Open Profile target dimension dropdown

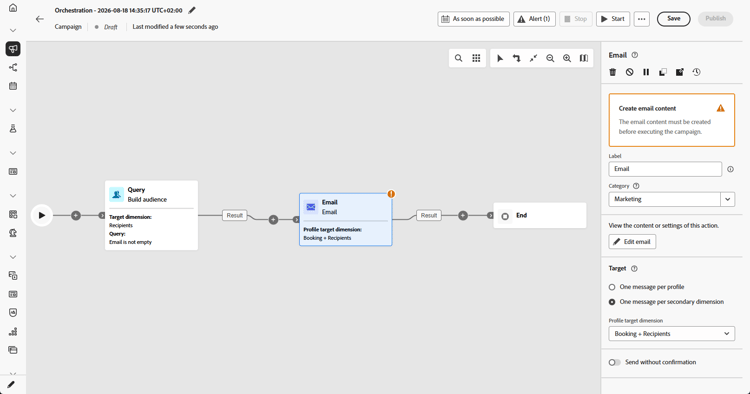click(x=672, y=334)
